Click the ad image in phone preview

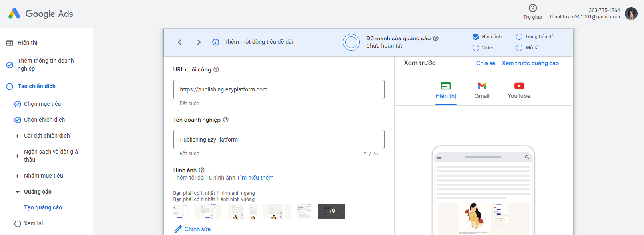click(483, 219)
